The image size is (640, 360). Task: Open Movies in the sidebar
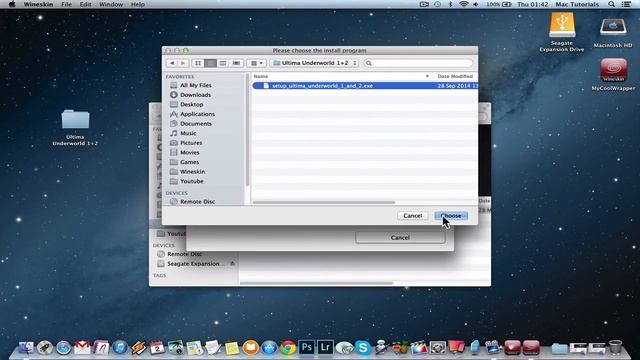click(x=190, y=152)
